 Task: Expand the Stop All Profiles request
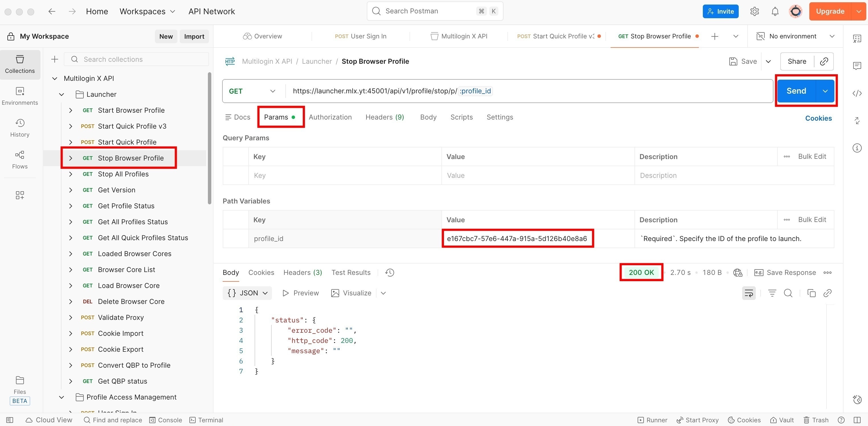tap(70, 174)
